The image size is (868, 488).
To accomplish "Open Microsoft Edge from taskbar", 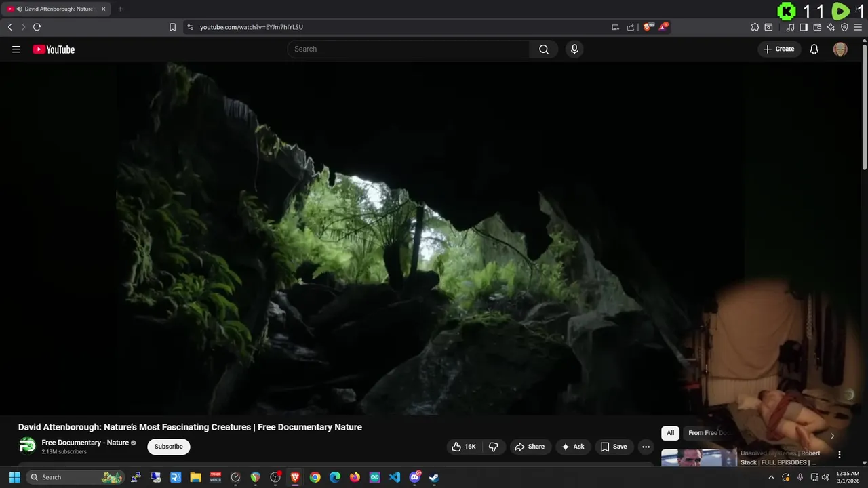I will [335, 477].
